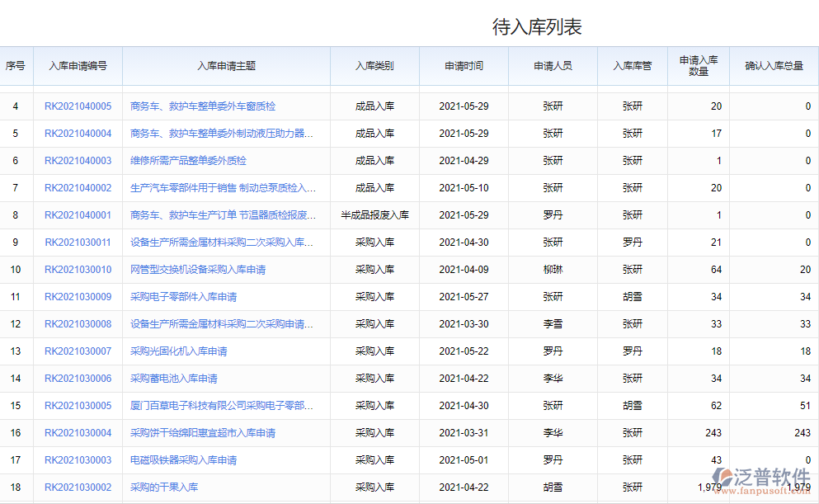Sort by the 确认入库总量 column header
819x504 pixels.
coord(774,67)
